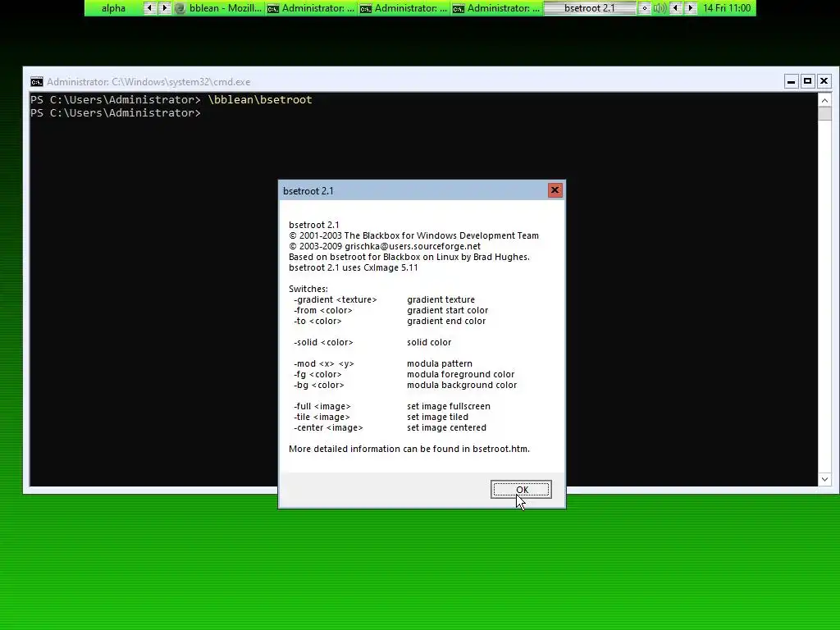Click the Administrator cmd.exe window title bar
Viewport: 840px width, 630px height.
coord(407,82)
